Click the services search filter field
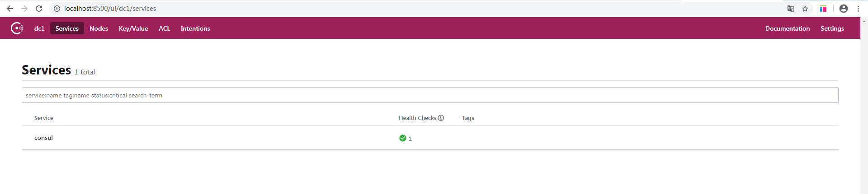This screenshot has height=194, width=868. (429, 95)
